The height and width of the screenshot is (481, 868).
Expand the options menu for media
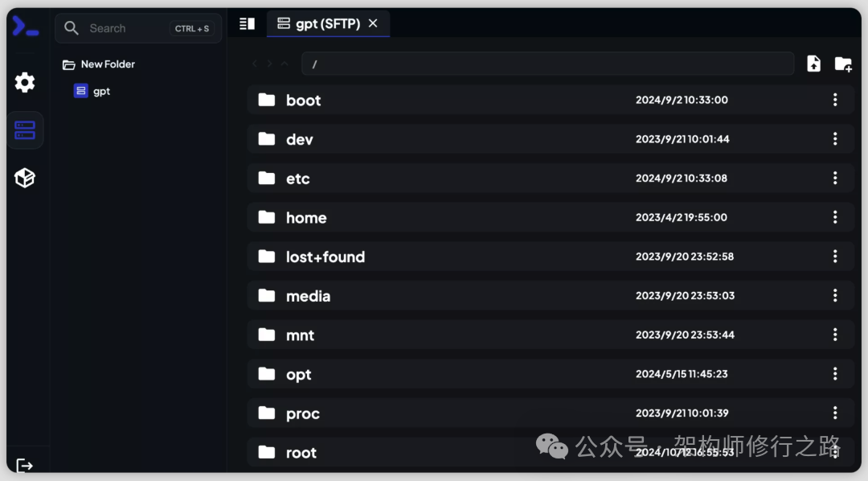click(x=835, y=295)
